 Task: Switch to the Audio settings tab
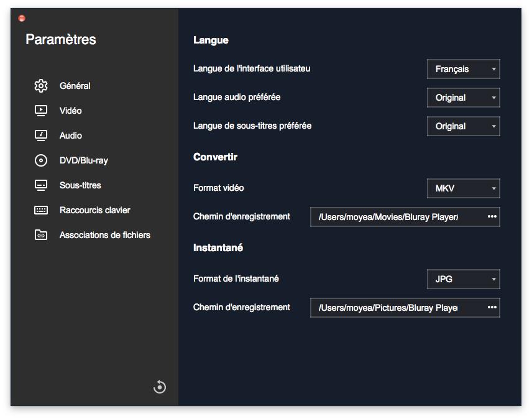coord(71,136)
